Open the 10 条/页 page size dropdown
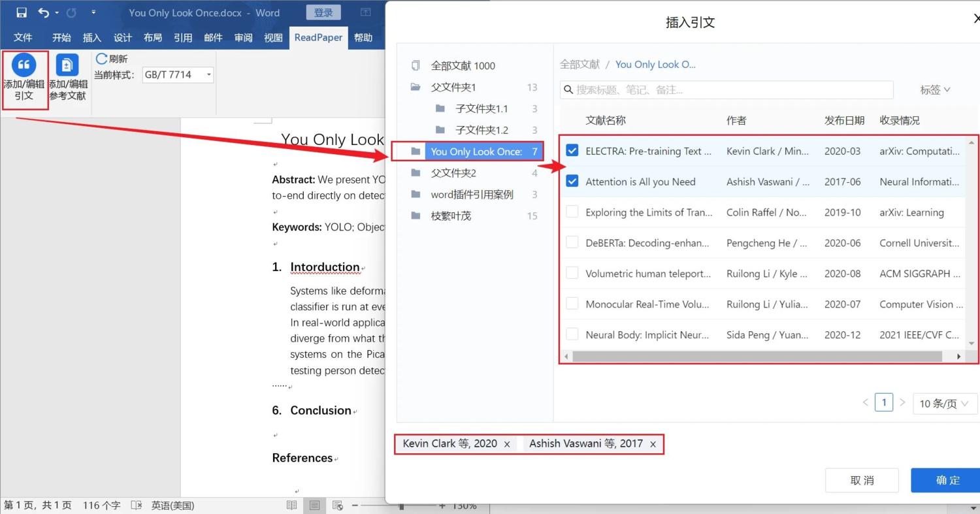980x514 pixels. point(944,404)
